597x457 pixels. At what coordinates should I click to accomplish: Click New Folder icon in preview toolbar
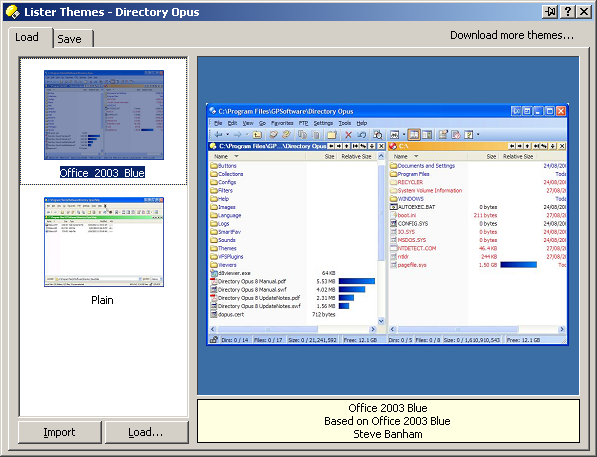tap(332, 134)
